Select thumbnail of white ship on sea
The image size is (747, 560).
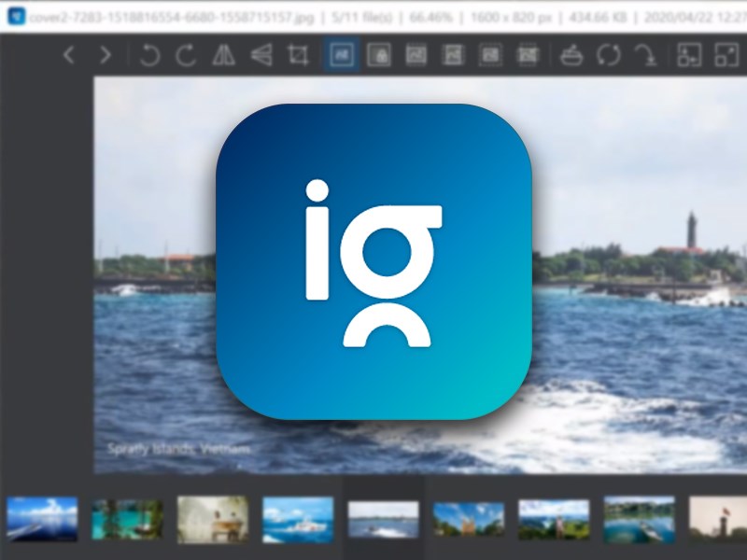click(298, 520)
